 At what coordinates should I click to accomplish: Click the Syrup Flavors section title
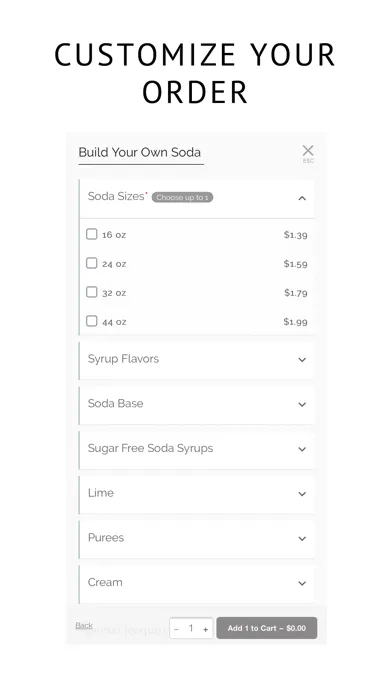click(123, 359)
